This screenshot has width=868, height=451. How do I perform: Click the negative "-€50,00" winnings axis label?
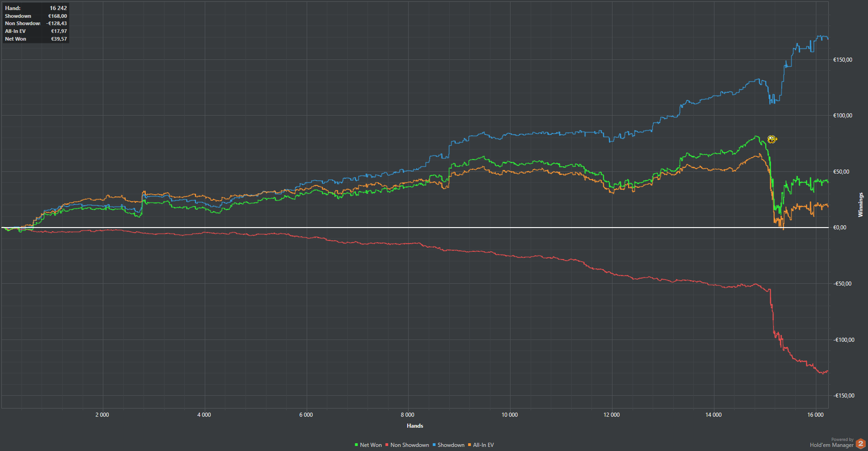tap(842, 284)
